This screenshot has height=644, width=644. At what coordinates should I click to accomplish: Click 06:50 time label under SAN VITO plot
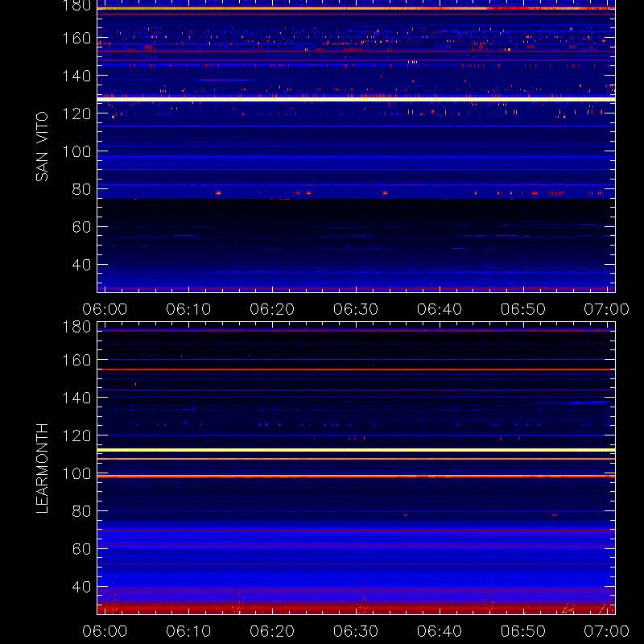tap(523, 309)
